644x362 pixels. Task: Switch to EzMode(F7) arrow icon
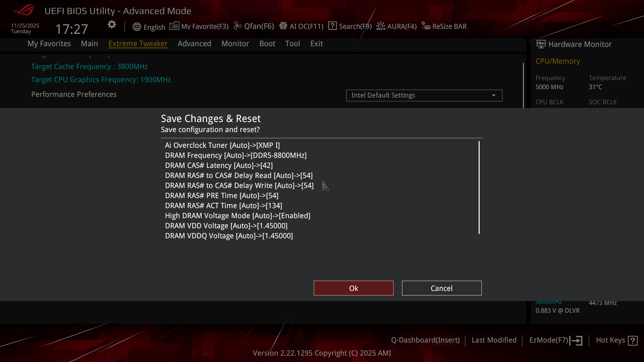(x=576, y=341)
